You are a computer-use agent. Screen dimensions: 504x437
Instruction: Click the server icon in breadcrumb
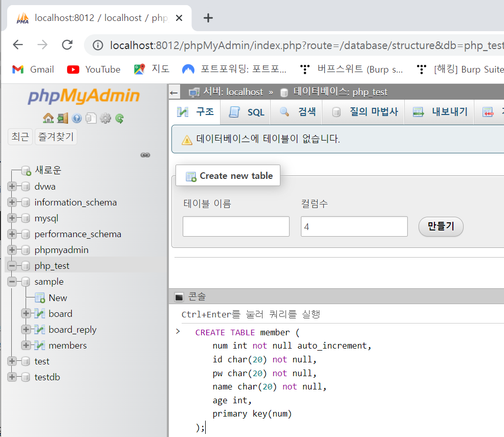(x=194, y=93)
